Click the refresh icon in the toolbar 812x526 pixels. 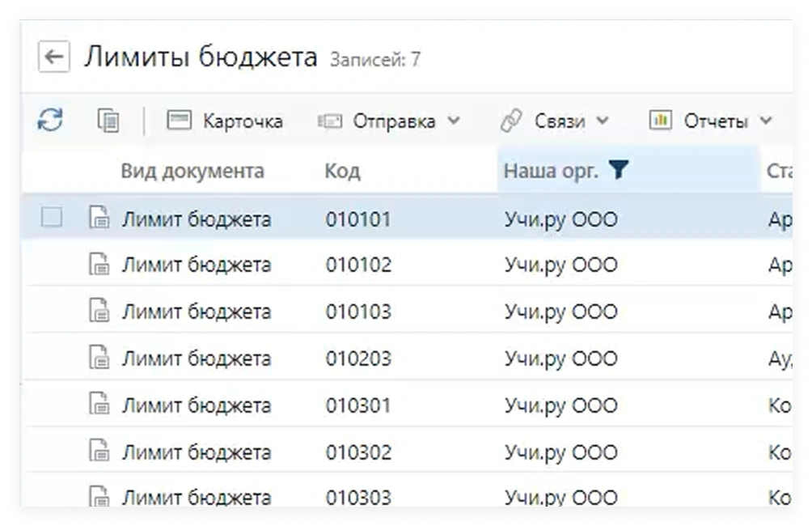click(49, 119)
